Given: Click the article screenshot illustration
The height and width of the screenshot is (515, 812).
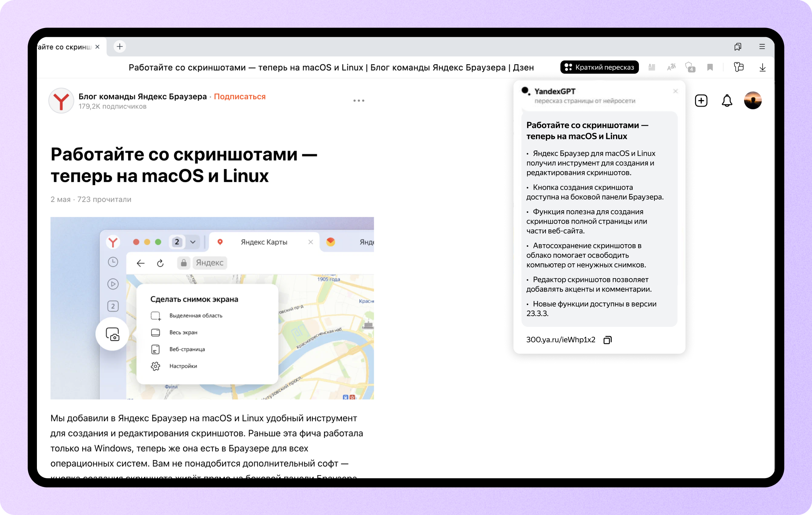Looking at the screenshot, I should coord(212,308).
